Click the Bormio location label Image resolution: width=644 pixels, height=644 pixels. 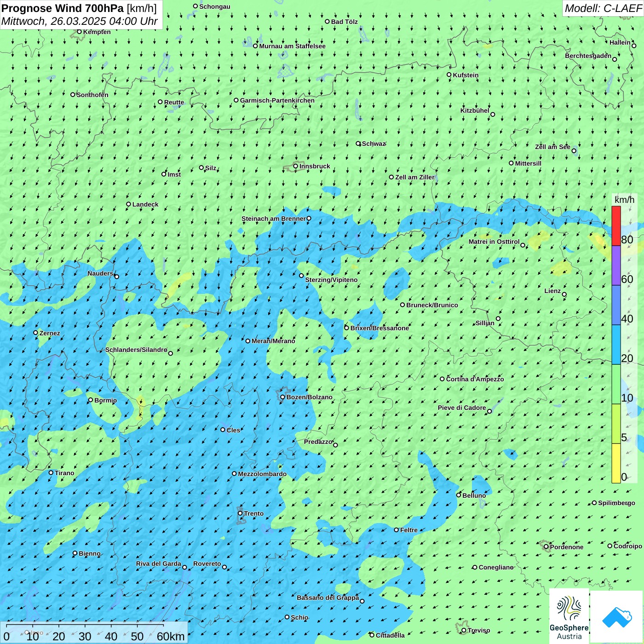point(105,400)
